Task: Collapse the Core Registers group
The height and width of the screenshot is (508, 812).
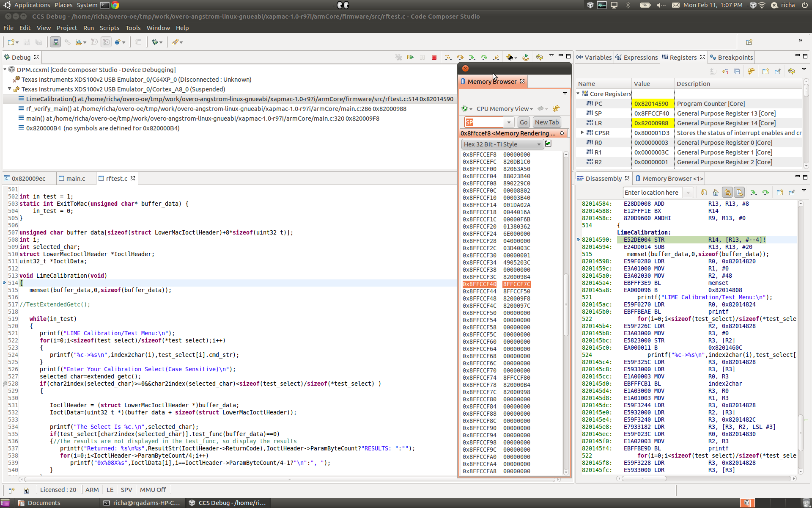Action: pyautogui.click(x=579, y=94)
